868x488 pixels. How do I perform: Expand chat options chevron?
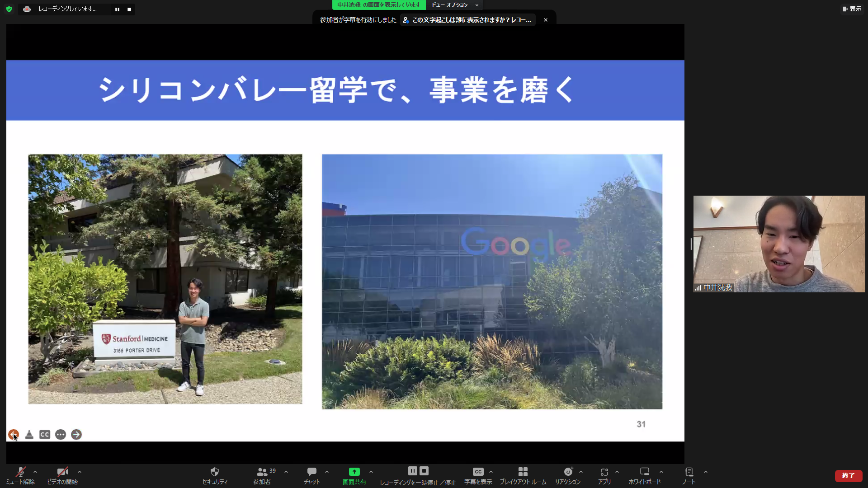click(327, 472)
